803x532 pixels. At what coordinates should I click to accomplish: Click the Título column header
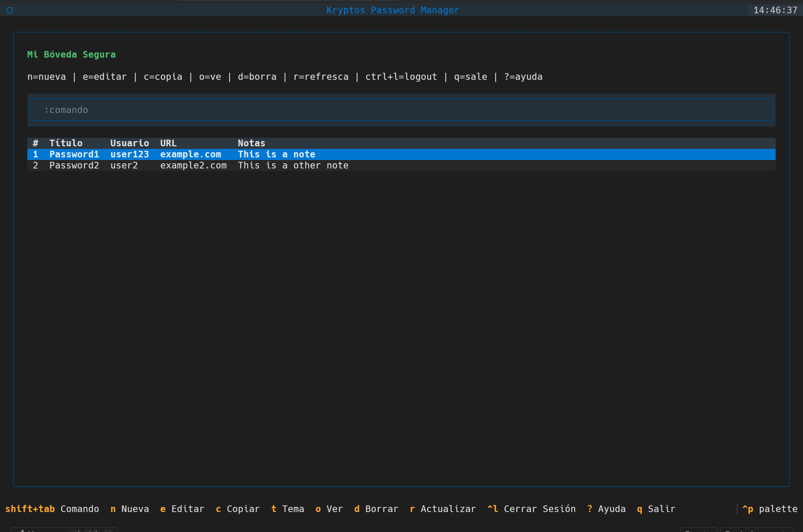point(66,143)
